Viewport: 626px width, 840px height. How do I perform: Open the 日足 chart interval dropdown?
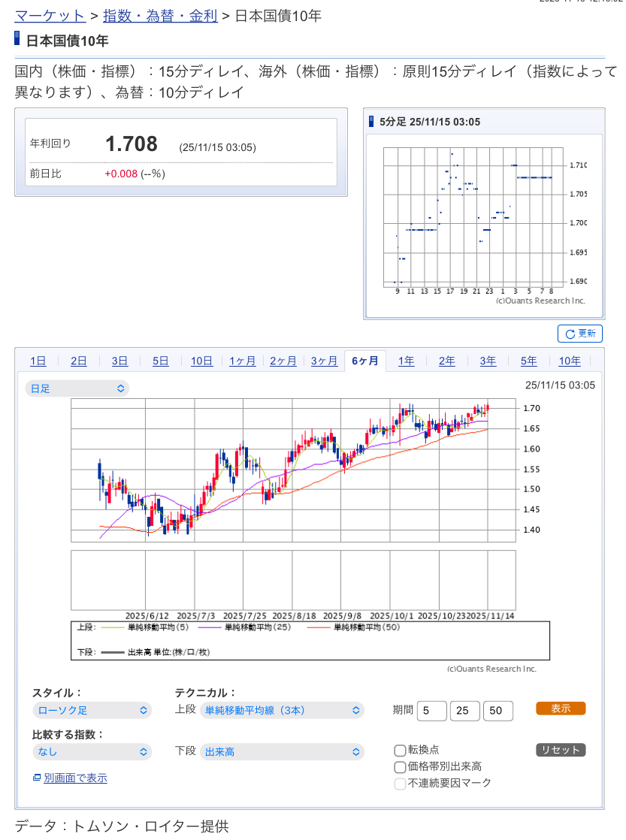point(77,388)
